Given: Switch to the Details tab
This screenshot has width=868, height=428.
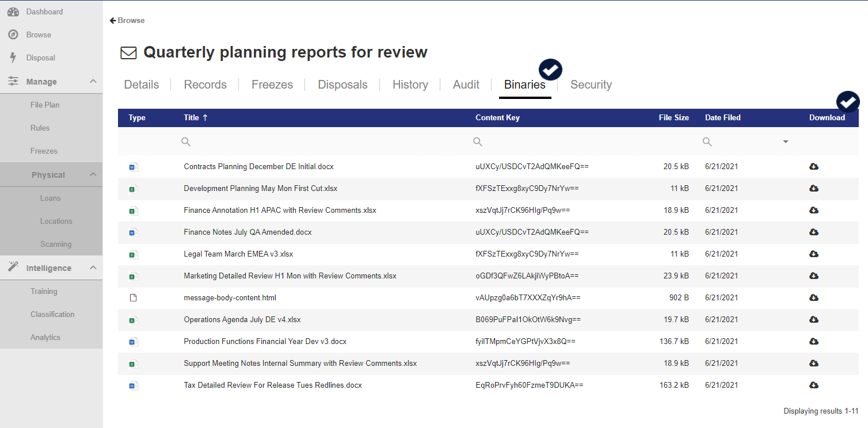Looking at the screenshot, I should (x=142, y=85).
